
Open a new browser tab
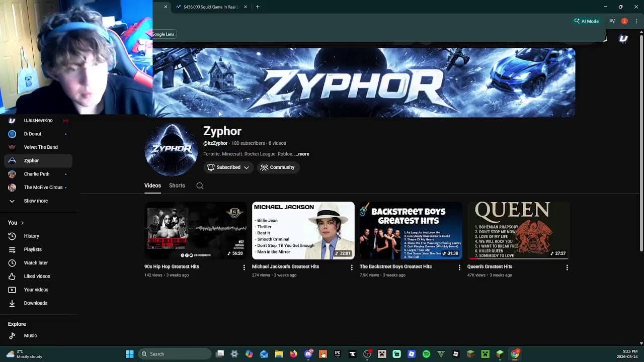pyautogui.click(x=258, y=7)
